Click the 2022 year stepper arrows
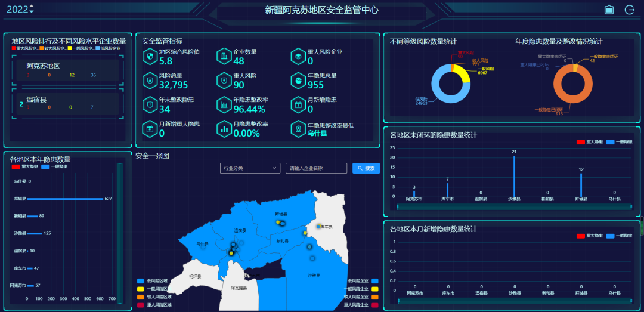Screen dimensions: 644x312 [32, 10]
